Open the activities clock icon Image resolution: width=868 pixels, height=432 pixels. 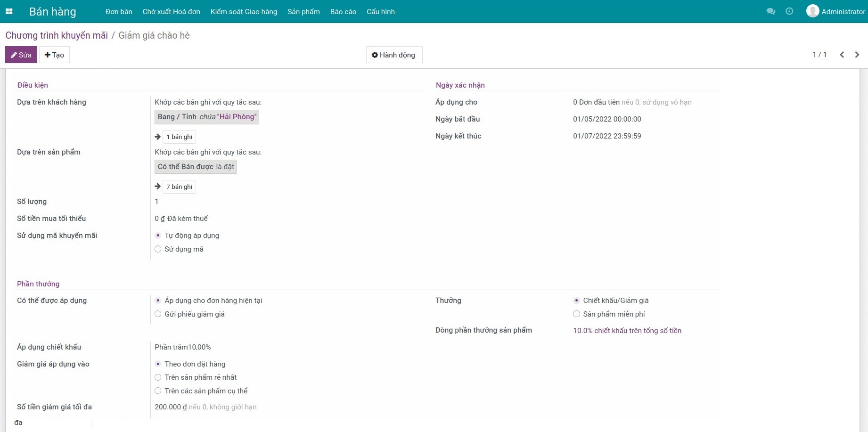coord(789,11)
